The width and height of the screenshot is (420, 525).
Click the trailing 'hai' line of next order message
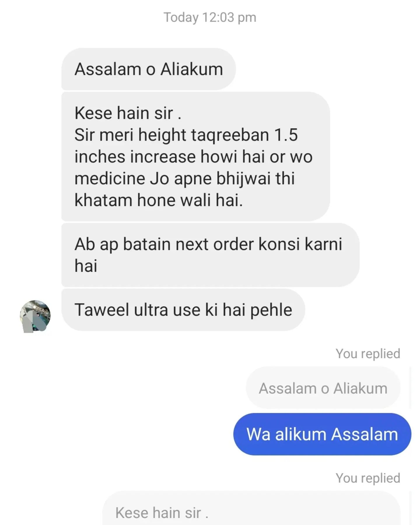(86, 266)
